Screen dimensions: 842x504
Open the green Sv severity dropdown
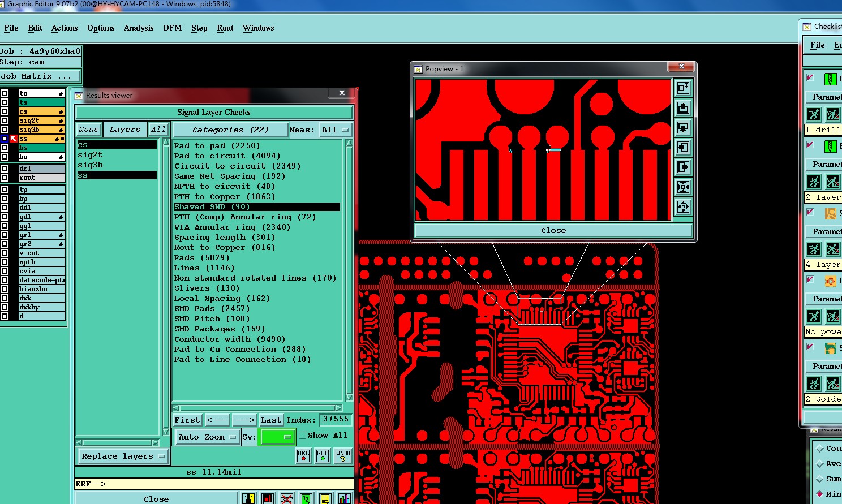277,437
